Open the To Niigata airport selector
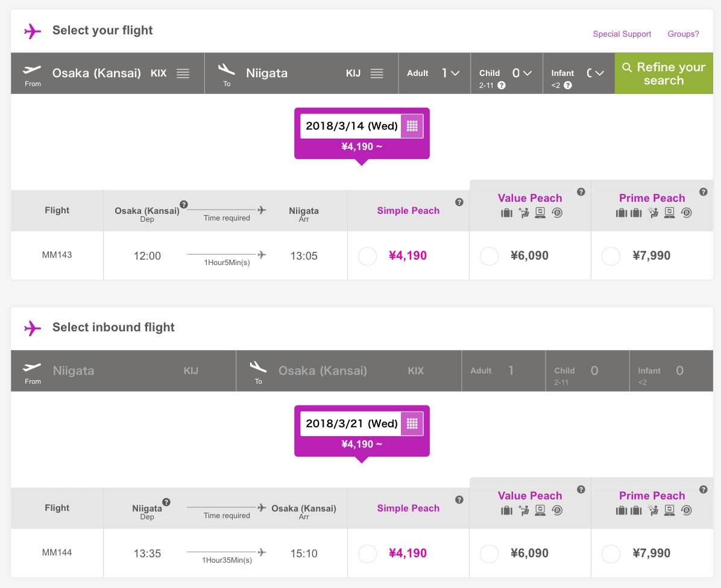Viewport: 721px width, 588px height. [301, 73]
